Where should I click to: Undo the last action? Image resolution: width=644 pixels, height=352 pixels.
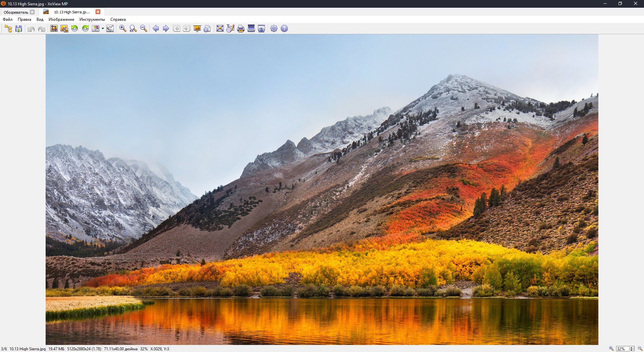point(31,29)
